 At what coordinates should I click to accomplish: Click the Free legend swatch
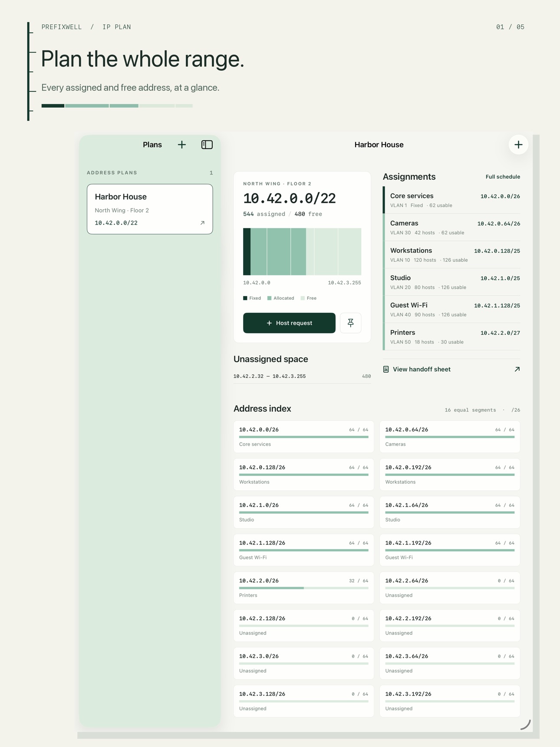(x=303, y=298)
